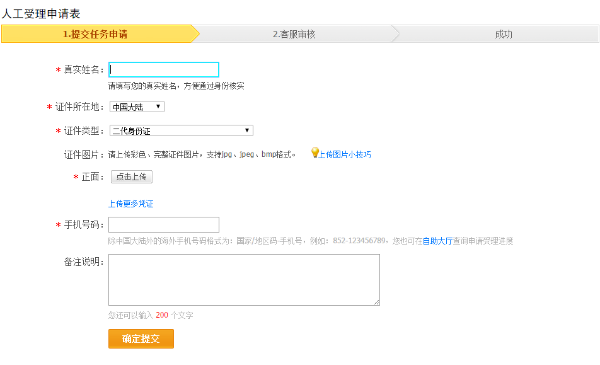Click the arrow of the 证件所在地 select
The width and height of the screenshot is (600, 365).
[x=158, y=106]
